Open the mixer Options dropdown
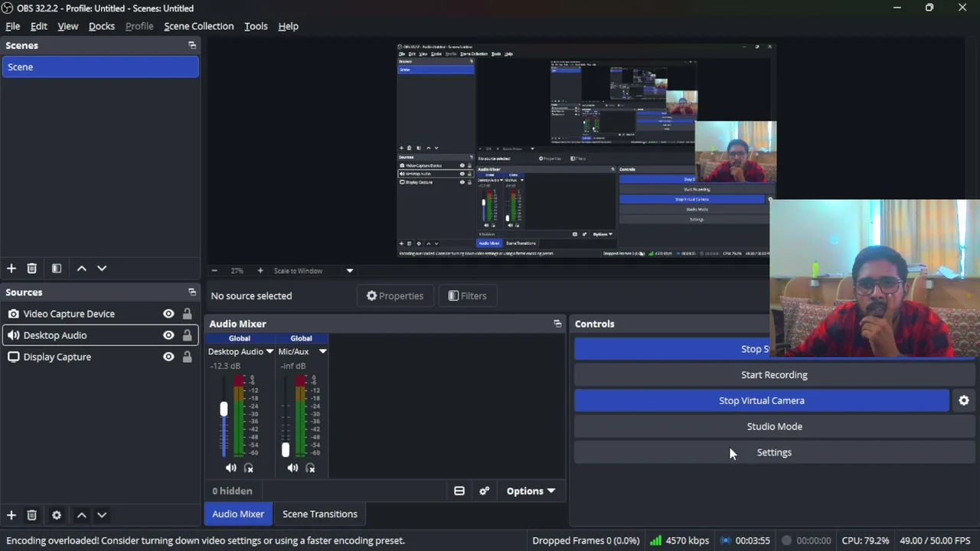 [x=531, y=491]
